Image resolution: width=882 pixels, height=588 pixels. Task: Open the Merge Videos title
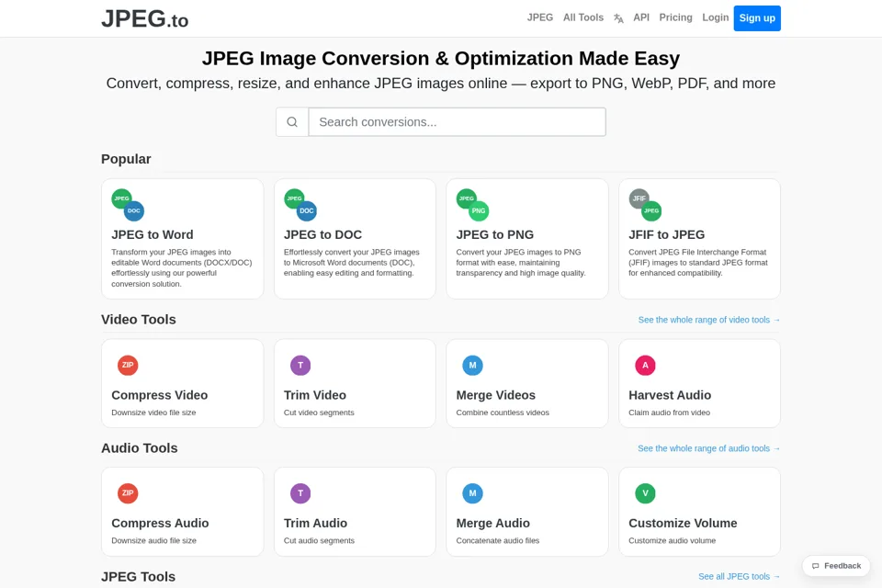tap(495, 395)
